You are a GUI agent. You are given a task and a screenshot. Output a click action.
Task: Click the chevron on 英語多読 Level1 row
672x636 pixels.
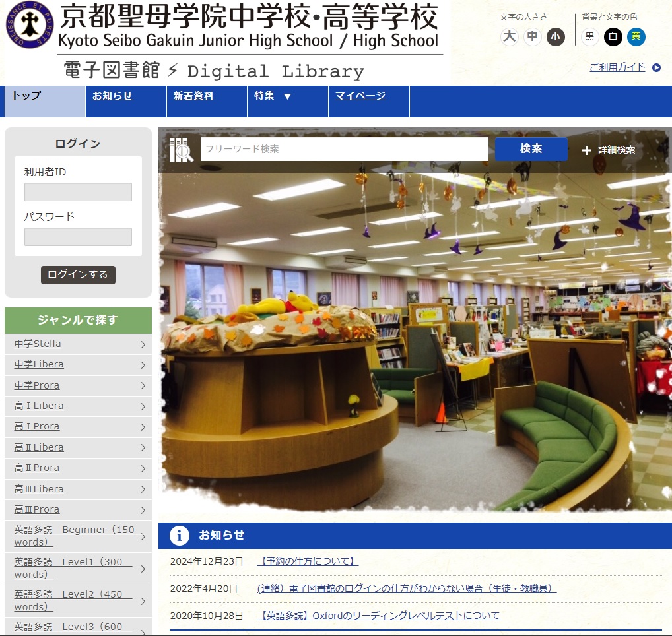pyautogui.click(x=143, y=569)
